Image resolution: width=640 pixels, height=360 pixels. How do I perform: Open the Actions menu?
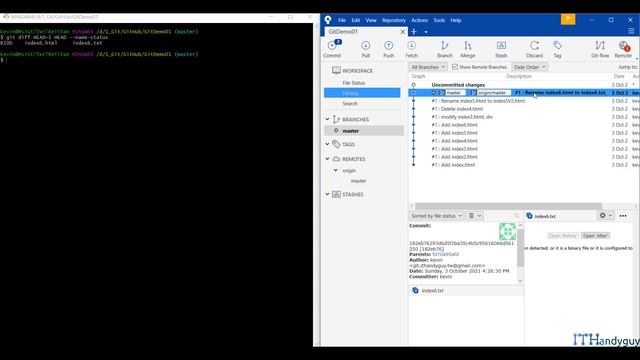pos(419,20)
